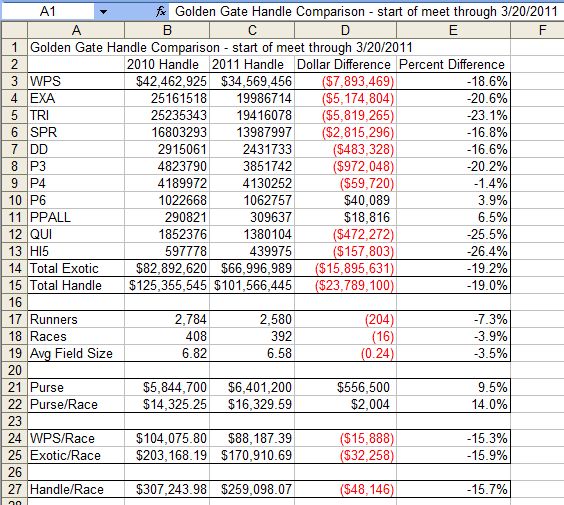The height and width of the screenshot is (505, 564).
Task: Select the Races label cell
Action: (76, 336)
